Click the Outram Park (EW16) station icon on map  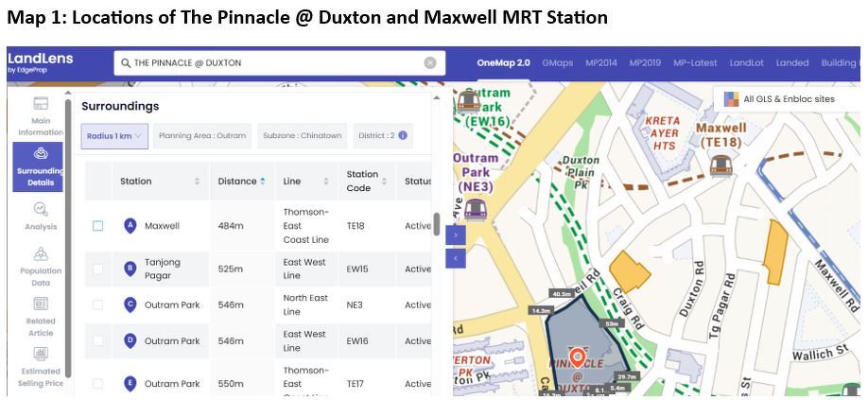(x=468, y=102)
